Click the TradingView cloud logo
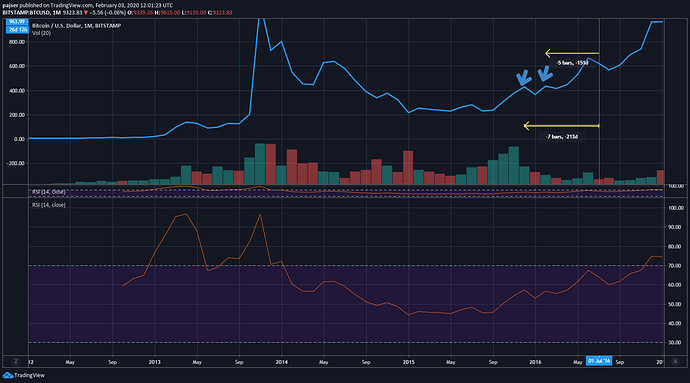Image resolution: width=690 pixels, height=383 pixels. click(7, 375)
